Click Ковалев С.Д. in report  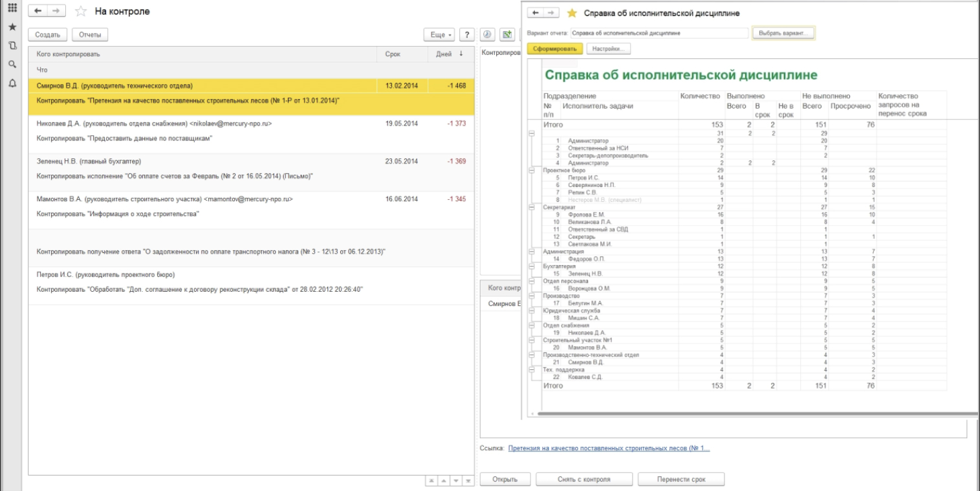(x=585, y=376)
